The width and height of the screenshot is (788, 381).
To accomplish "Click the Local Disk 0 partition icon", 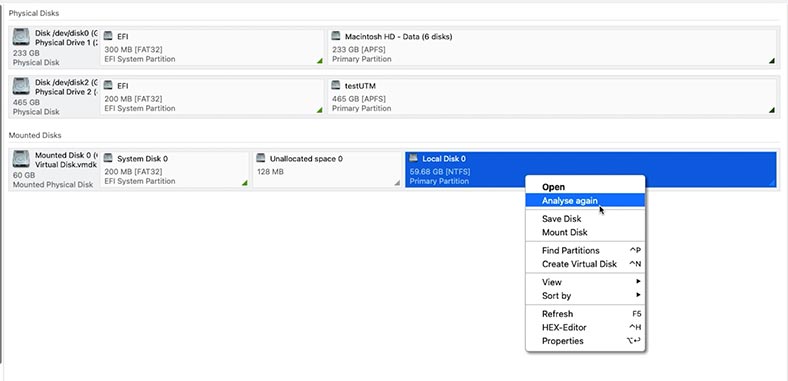I will pos(413,158).
